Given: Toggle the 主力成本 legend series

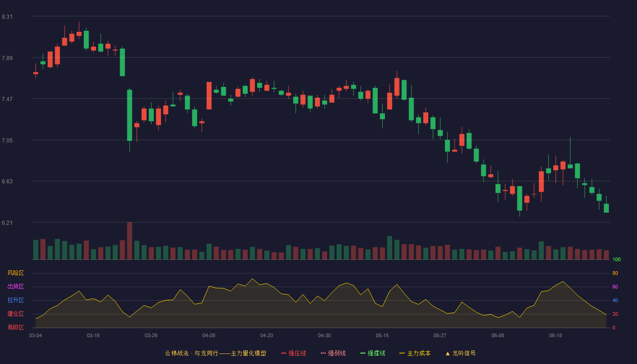Looking at the screenshot, I should click(x=415, y=353).
